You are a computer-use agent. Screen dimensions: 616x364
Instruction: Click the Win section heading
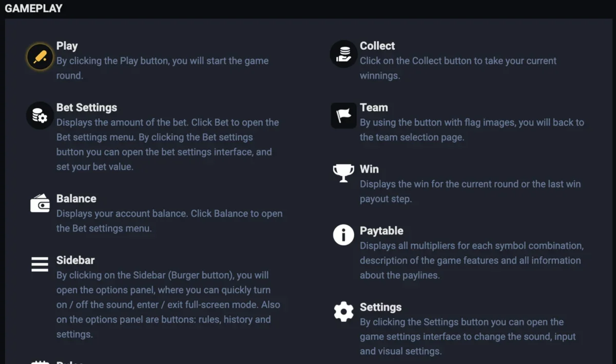[x=369, y=168]
